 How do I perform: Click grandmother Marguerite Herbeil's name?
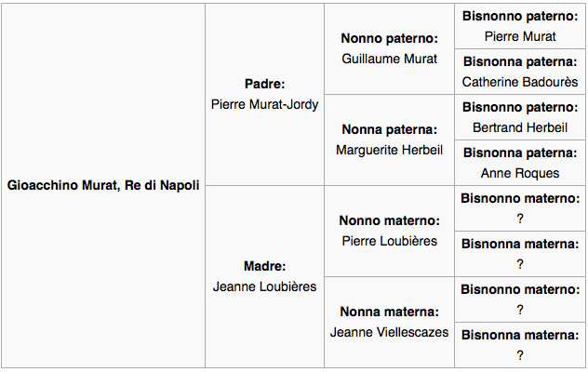tap(389, 150)
